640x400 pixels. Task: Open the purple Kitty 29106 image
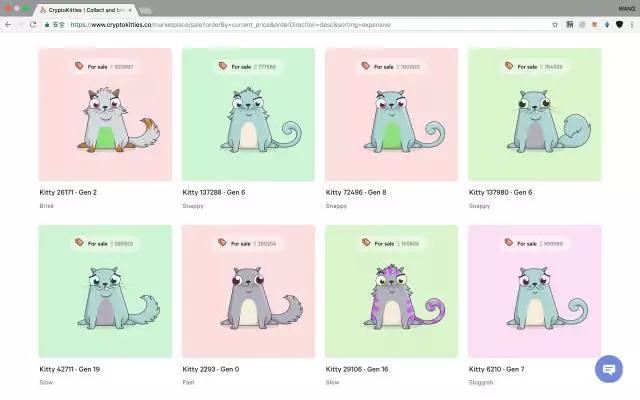tap(391, 291)
